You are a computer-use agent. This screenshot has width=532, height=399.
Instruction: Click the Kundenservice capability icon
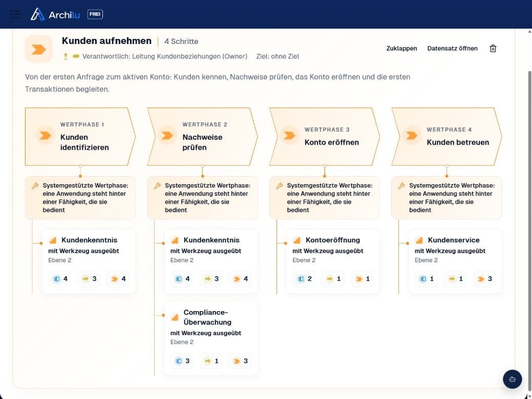(419, 240)
